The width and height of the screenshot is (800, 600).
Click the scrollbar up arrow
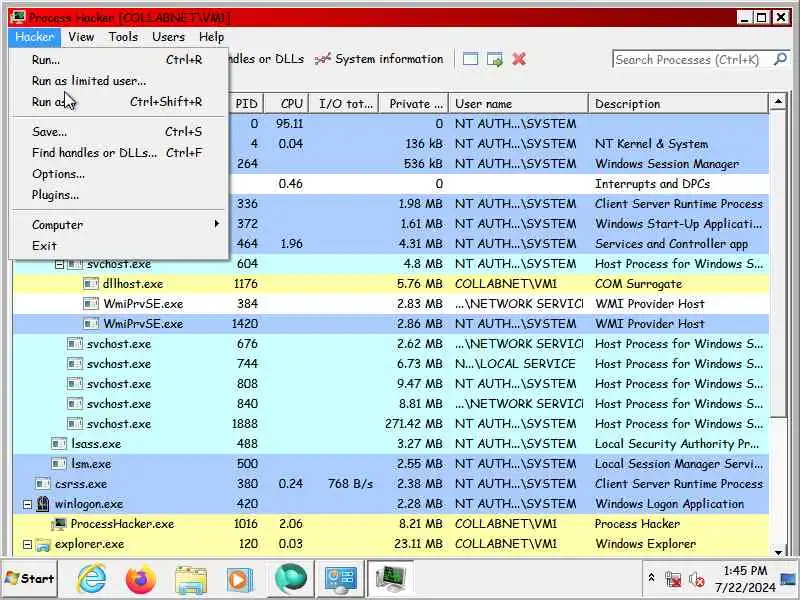pos(778,102)
